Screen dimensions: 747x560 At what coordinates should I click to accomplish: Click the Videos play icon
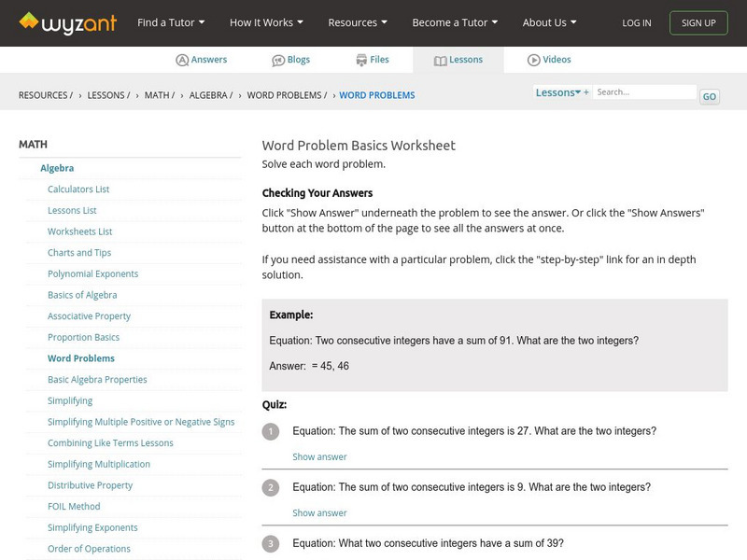pyautogui.click(x=534, y=60)
